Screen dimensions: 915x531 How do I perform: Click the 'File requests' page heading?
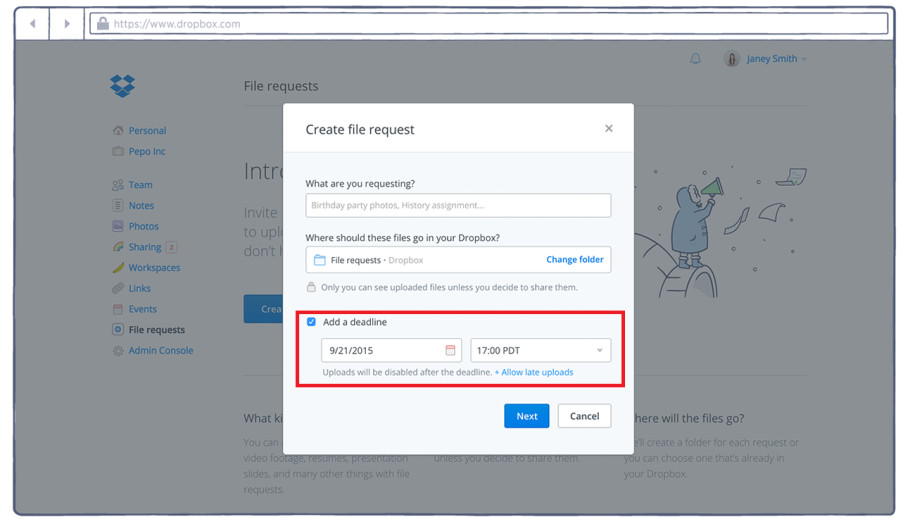281,86
